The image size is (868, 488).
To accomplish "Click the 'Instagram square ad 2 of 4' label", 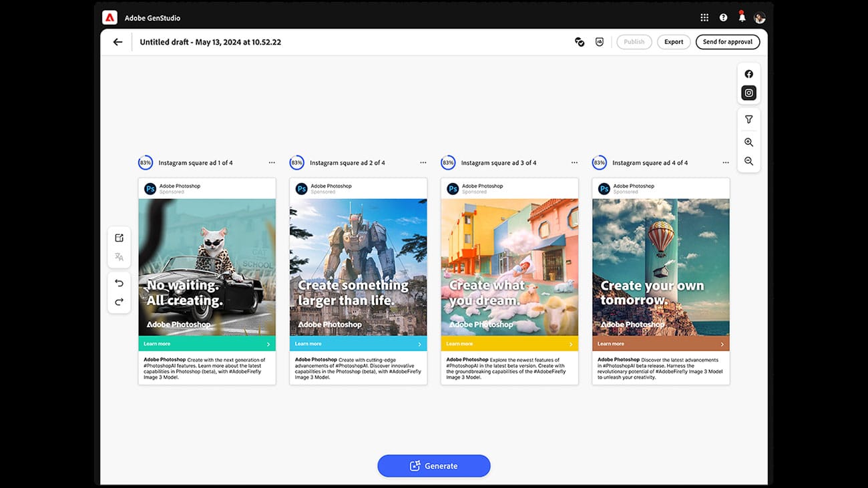I will [347, 163].
